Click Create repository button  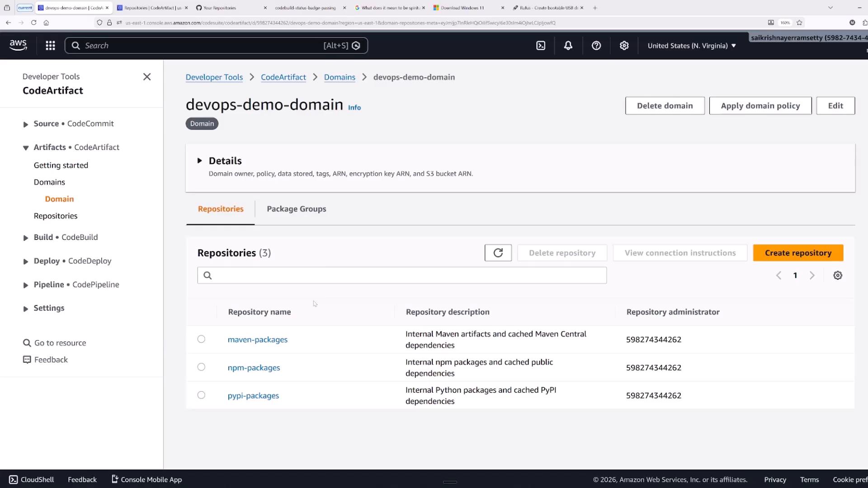click(x=798, y=253)
